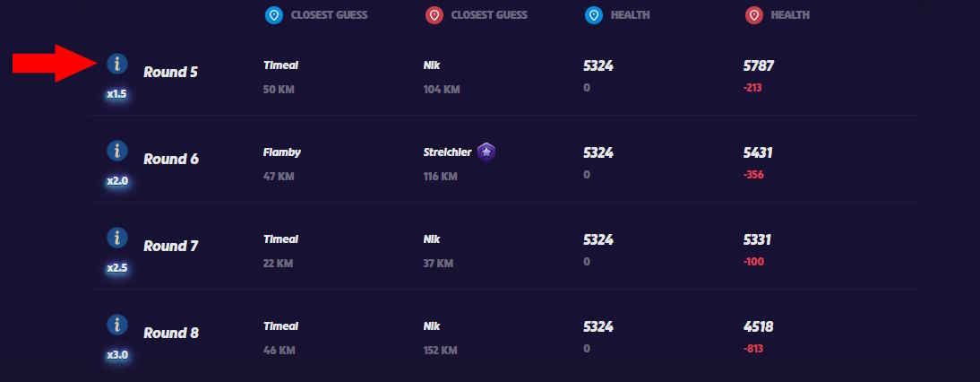
Task: Open the Round 6 info icon
Action: click(117, 151)
